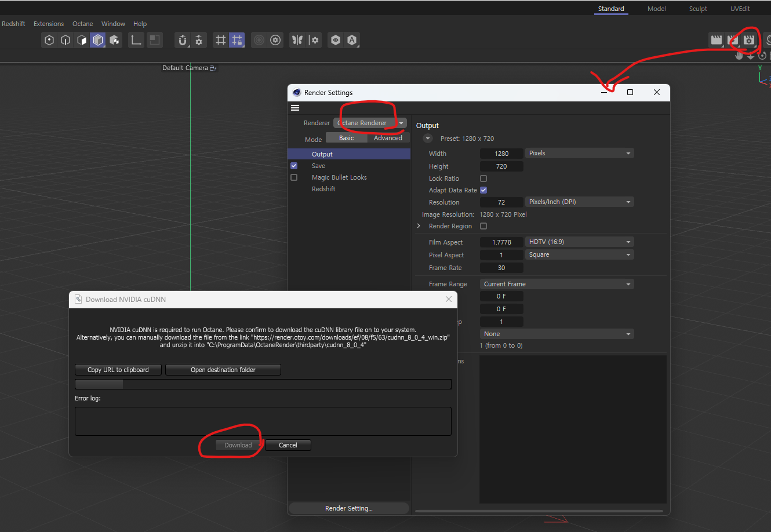
Task: Click Frame Rate field showing 30
Action: pyautogui.click(x=501, y=268)
